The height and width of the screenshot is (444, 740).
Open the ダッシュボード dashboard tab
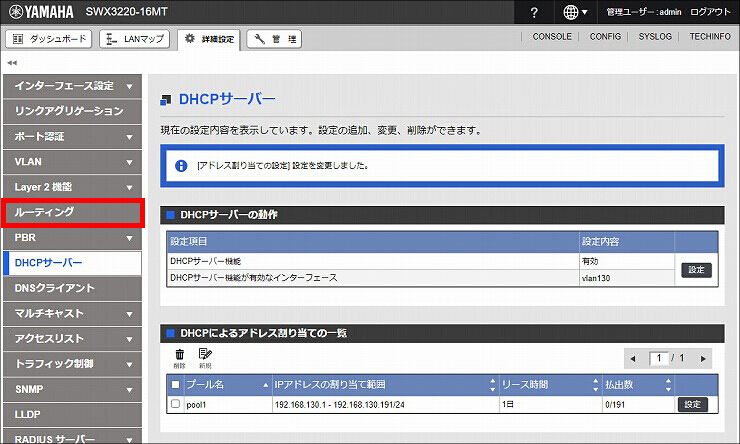pyautogui.click(x=49, y=39)
